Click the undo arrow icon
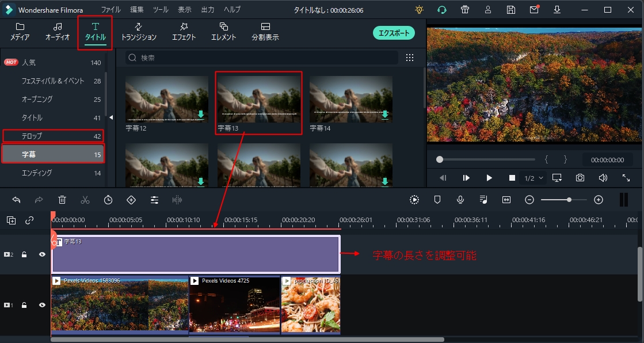Screen dimensions: 644x343 (17, 200)
